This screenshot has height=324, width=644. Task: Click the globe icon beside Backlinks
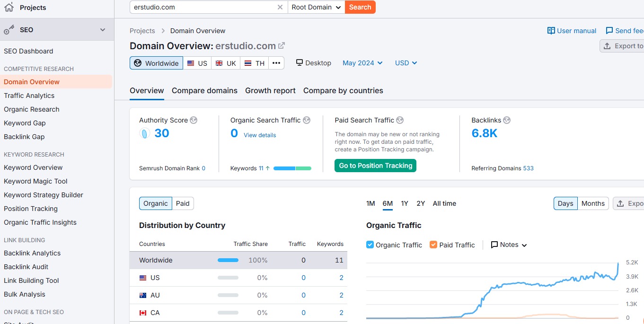pyautogui.click(x=507, y=120)
